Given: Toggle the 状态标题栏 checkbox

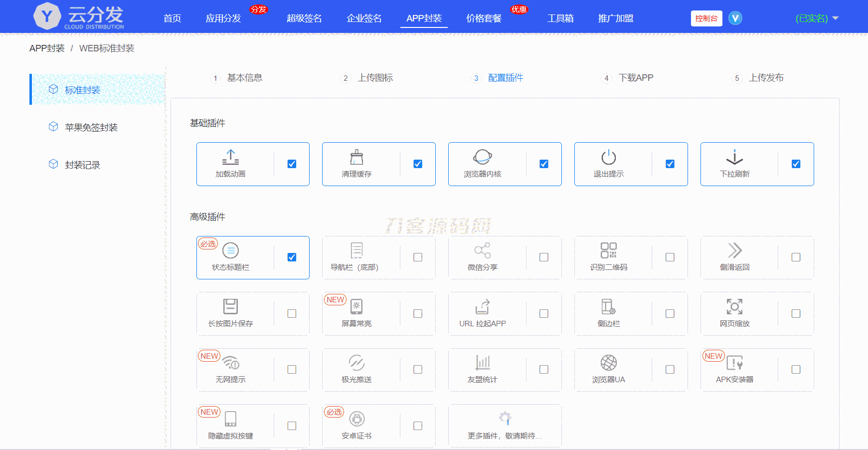Looking at the screenshot, I should [x=292, y=257].
